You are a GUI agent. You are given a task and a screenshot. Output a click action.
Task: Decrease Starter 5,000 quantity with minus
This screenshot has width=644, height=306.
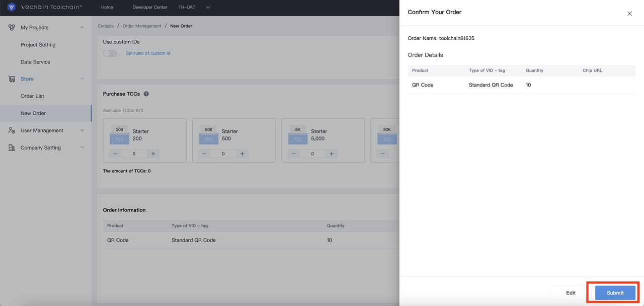294,154
